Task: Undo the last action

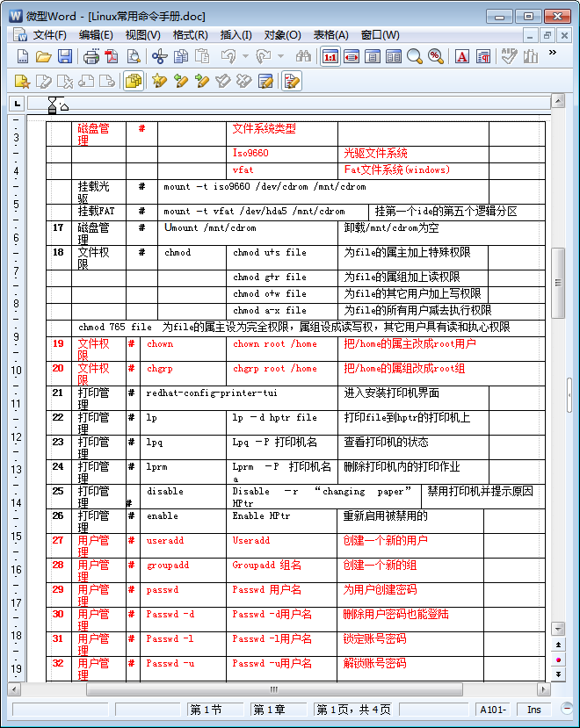Action: coord(228,57)
